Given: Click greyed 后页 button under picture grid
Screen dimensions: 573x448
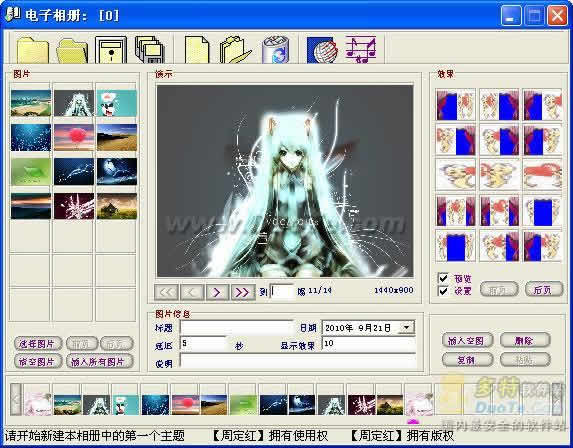Looking at the screenshot, I should tap(117, 343).
